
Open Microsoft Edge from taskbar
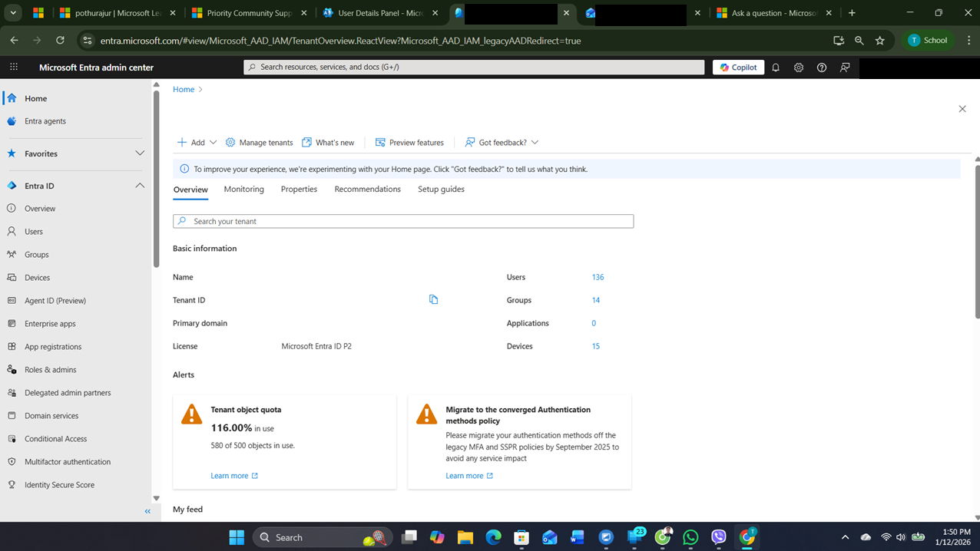493,537
